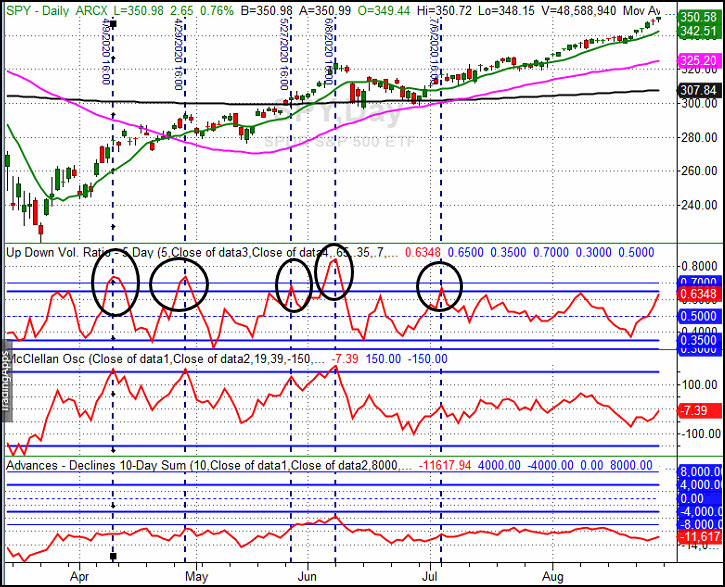Click the 100.00 axis value in McClellan panel

(x=700, y=385)
